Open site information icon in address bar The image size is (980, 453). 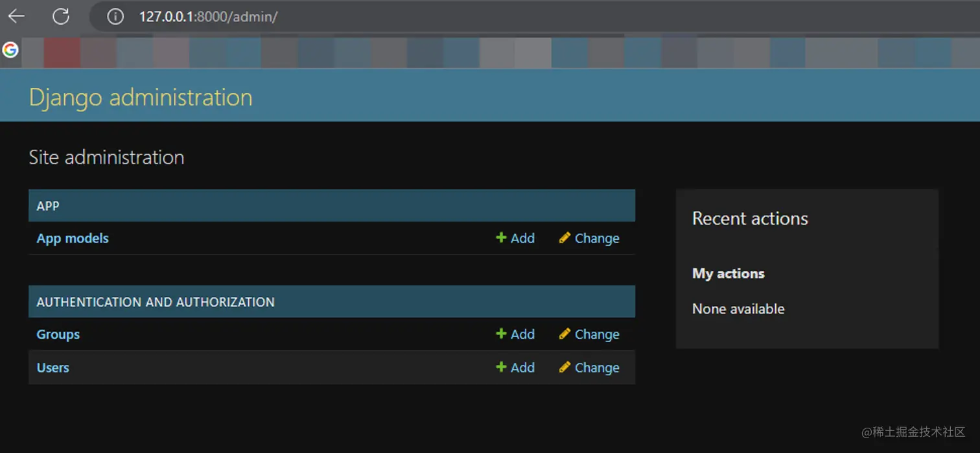[115, 16]
